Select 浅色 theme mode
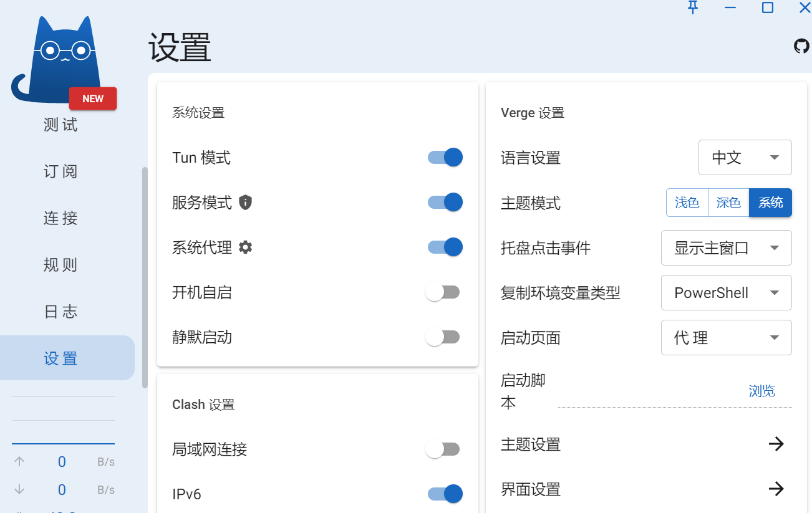 click(687, 203)
